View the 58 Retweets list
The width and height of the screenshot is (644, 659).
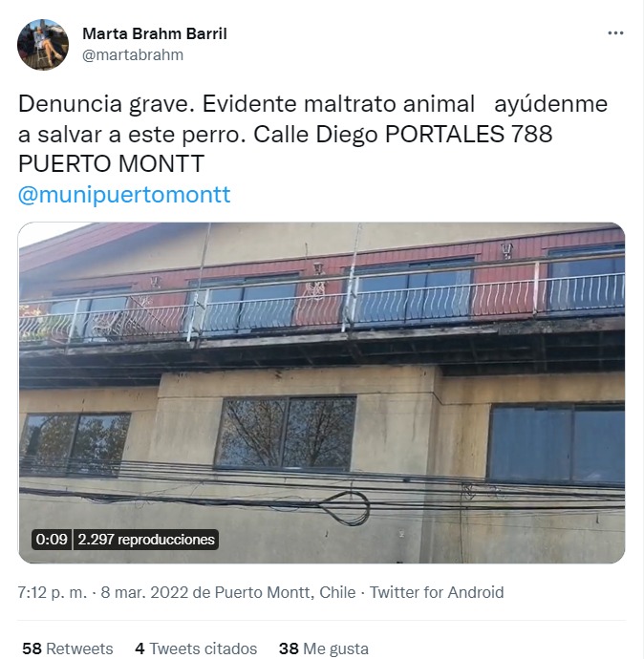click(x=68, y=648)
